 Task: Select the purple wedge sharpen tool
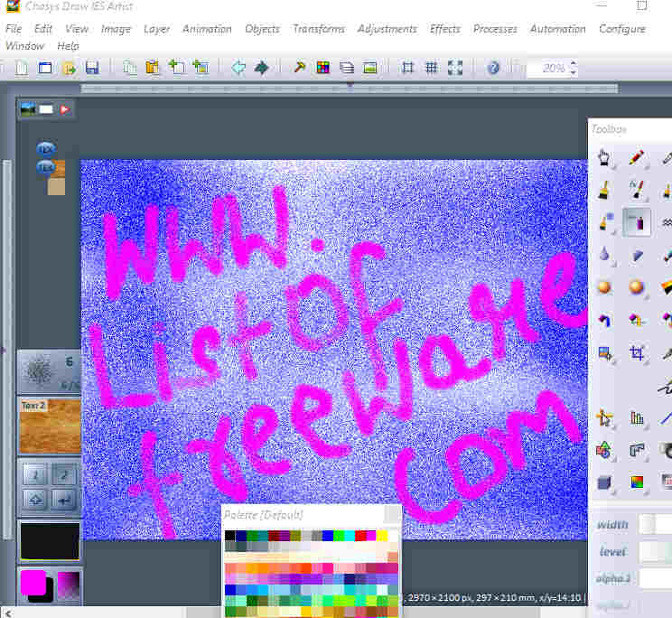coord(638,255)
